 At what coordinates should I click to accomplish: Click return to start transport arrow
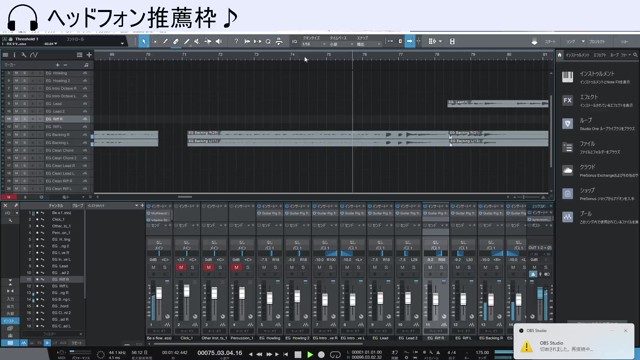[x=286, y=355]
